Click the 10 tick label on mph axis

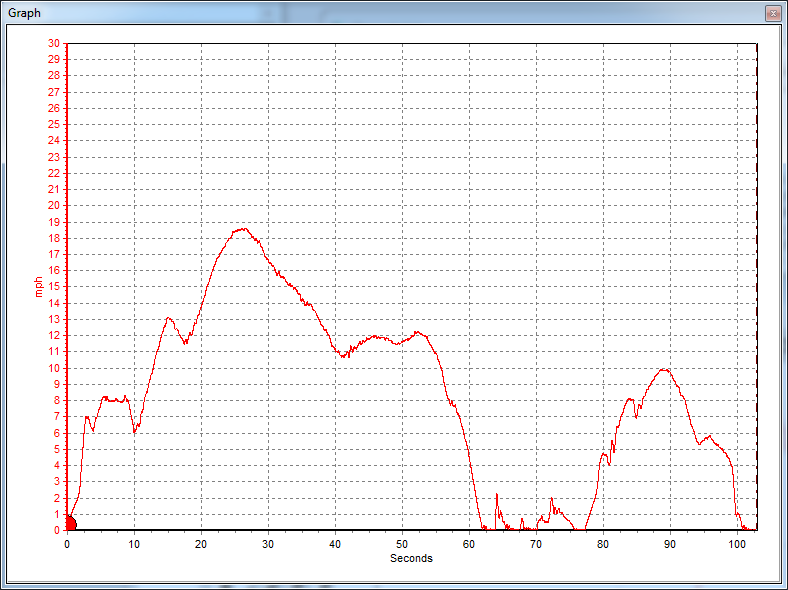click(x=54, y=368)
